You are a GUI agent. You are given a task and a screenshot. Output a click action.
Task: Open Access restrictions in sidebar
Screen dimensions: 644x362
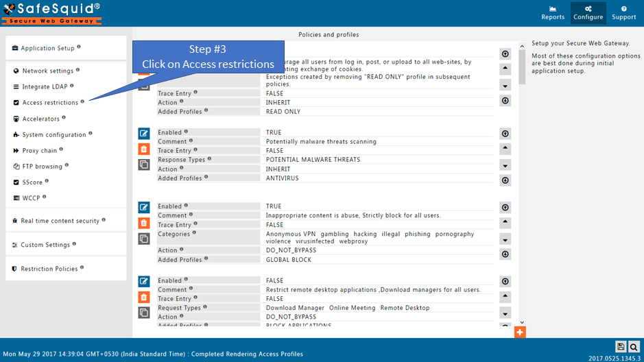coord(50,103)
